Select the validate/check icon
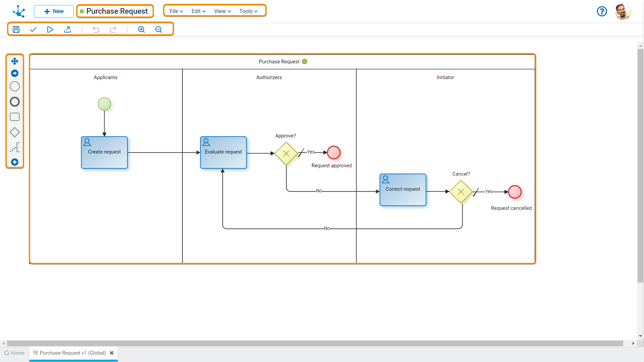The image size is (644, 362). click(x=33, y=29)
